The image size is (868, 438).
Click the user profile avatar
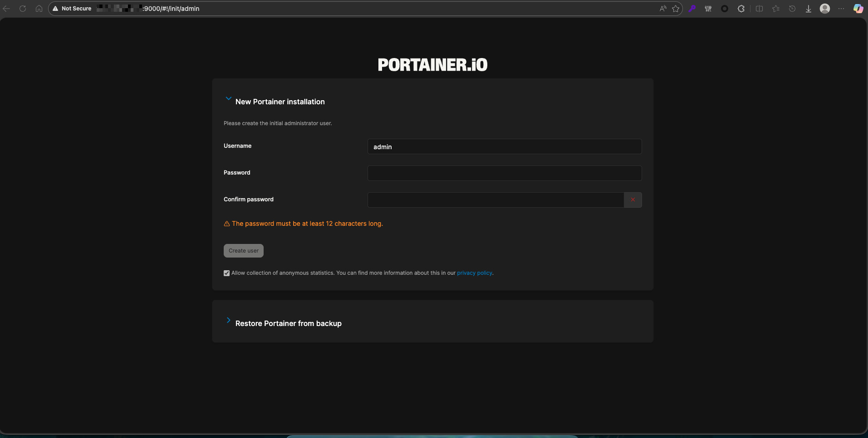(825, 9)
